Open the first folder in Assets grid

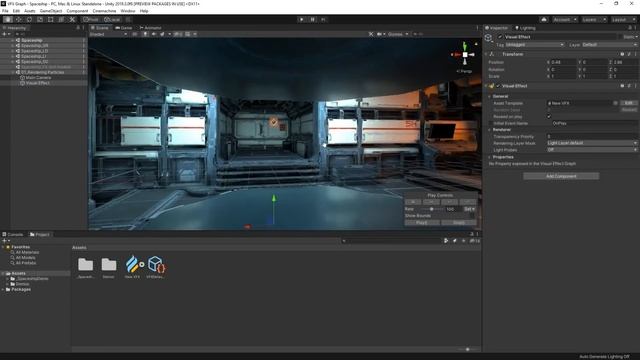[85, 267]
